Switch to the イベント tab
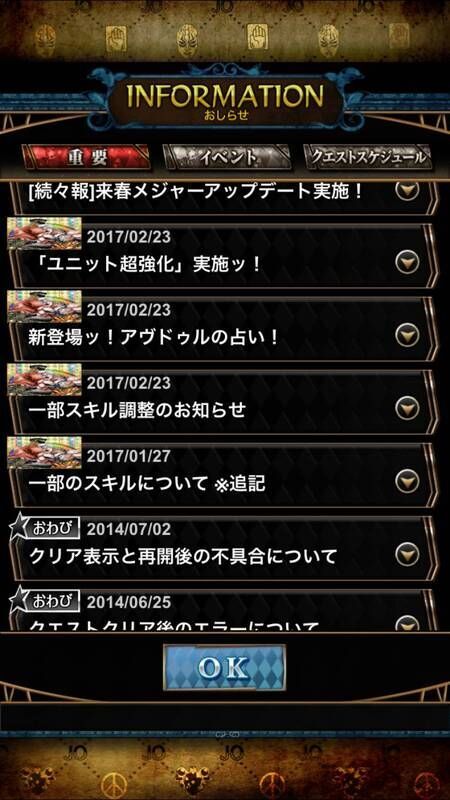Viewport: 450px width, 800px height. click(x=227, y=158)
